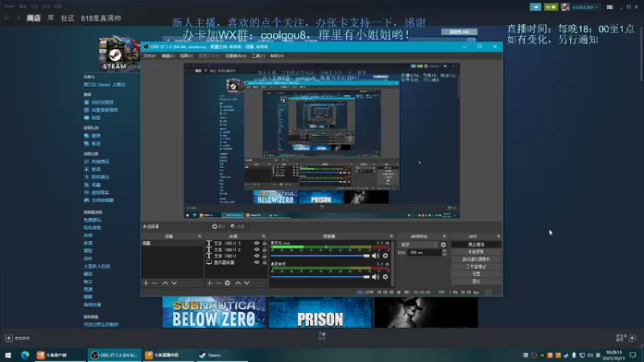Click Studio Mode button in Controls
The width and height of the screenshot is (644, 362).
tap(476, 266)
